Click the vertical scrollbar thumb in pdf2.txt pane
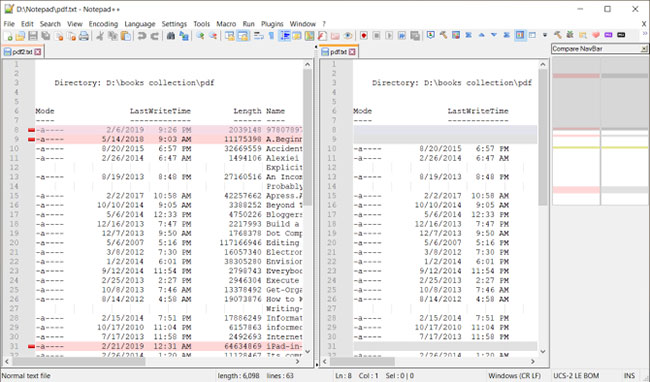The height and width of the screenshot is (382, 650). (307, 137)
